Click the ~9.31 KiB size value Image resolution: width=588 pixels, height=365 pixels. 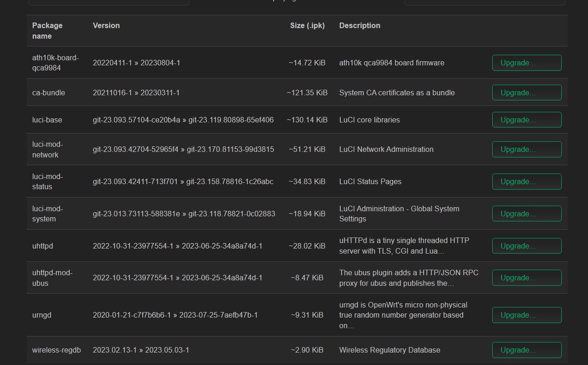(307, 315)
